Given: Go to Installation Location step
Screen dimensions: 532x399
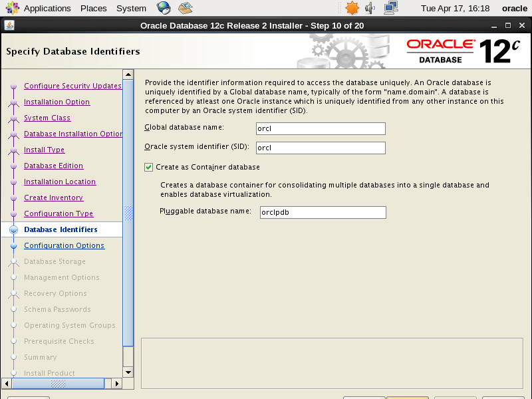Looking at the screenshot, I should click(x=60, y=182).
